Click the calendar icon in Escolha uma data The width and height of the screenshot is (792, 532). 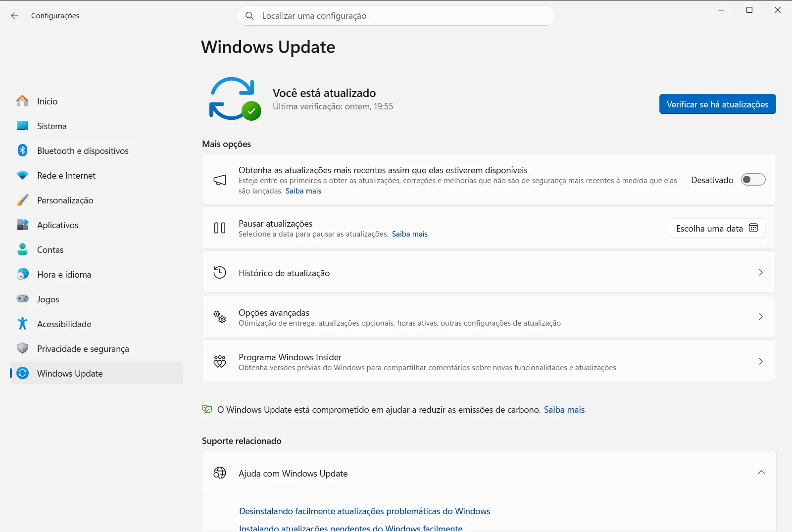(753, 228)
